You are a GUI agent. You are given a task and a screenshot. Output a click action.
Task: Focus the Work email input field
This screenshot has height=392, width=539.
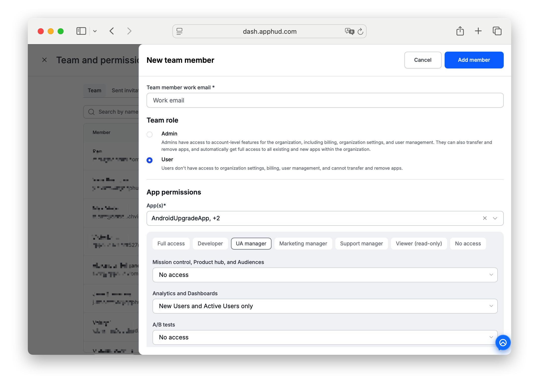pos(325,100)
